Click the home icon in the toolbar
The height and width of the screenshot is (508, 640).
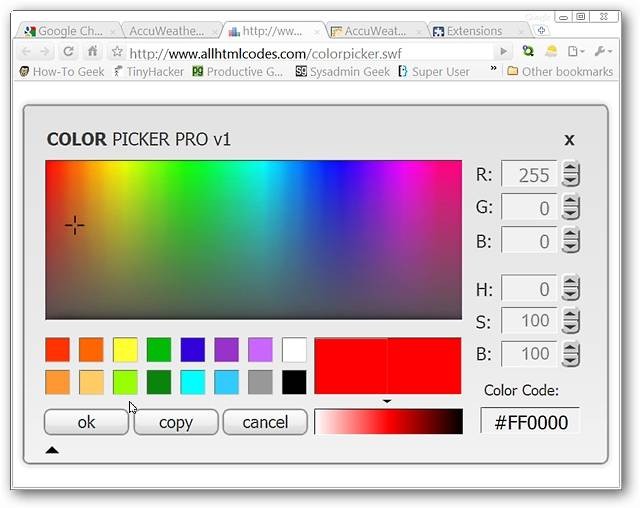tap(93, 51)
